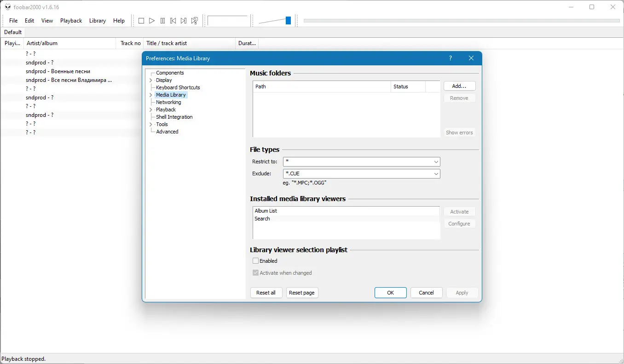Click Add... to add music folder
624x364 pixels.
coord(459,86)
